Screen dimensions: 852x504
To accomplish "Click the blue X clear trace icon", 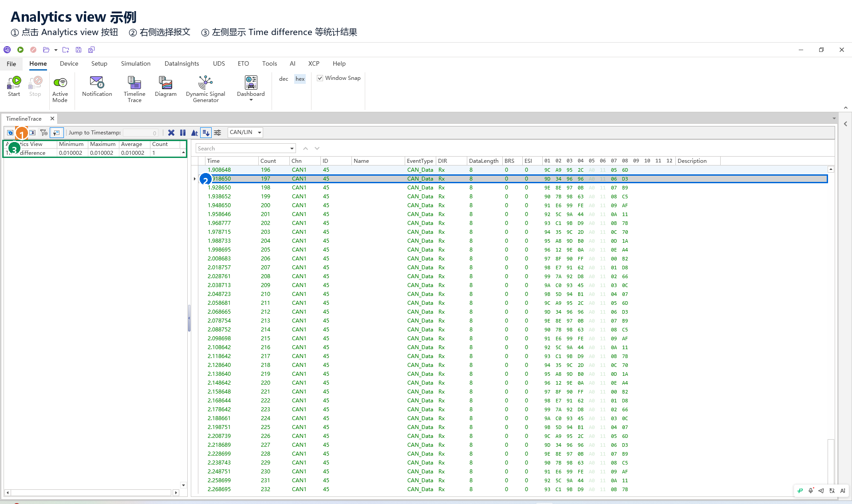I will tap(171, 133).
